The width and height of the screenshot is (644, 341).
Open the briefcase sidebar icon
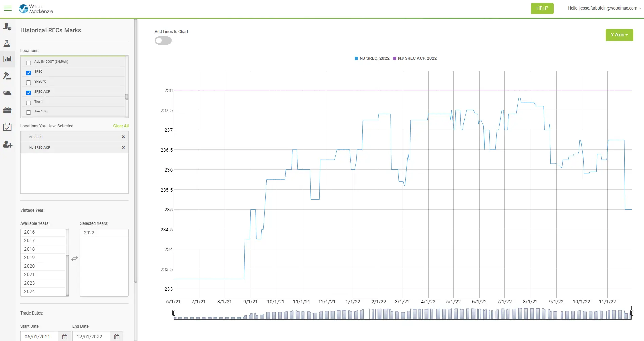(7, 110)
